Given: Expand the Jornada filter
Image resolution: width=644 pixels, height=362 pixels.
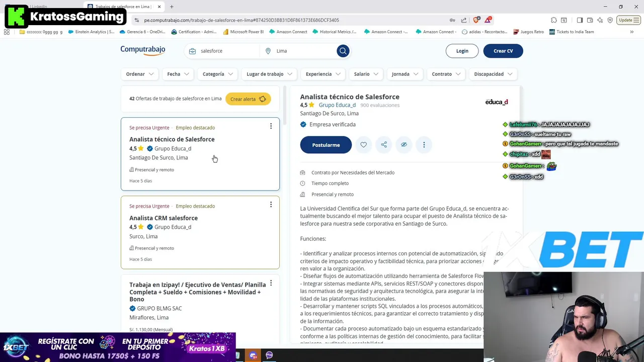Looking at the screenshot, I should tap(405, 74).
